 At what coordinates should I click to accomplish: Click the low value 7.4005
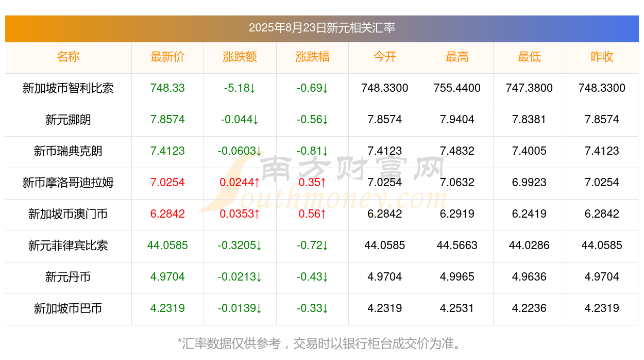(x=530, y=151)
